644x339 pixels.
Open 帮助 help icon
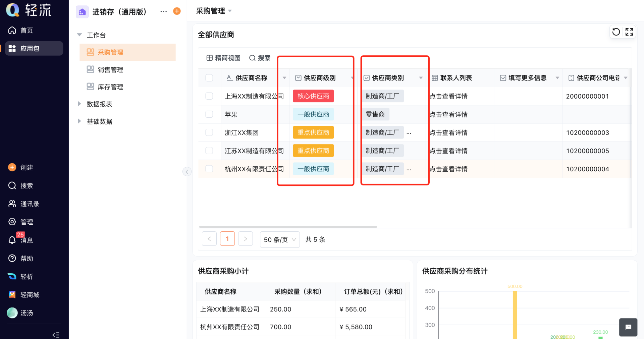pyautogui.click(x=12, y=258)
